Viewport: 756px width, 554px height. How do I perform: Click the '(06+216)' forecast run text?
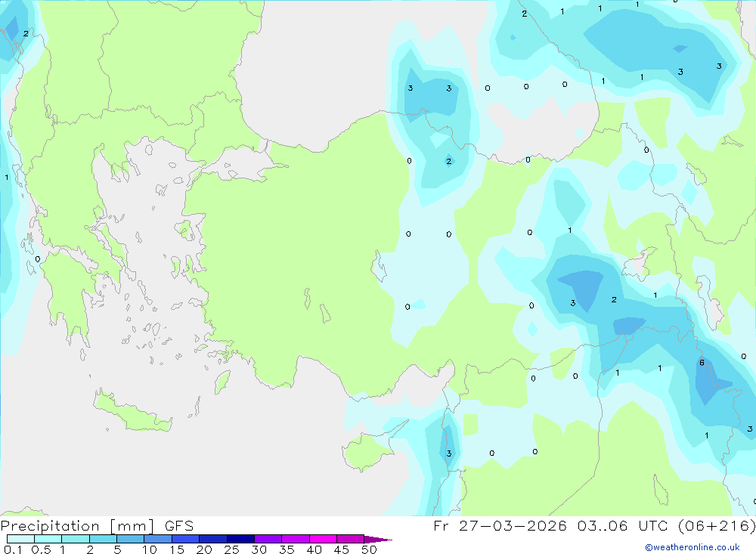point(717,525)
